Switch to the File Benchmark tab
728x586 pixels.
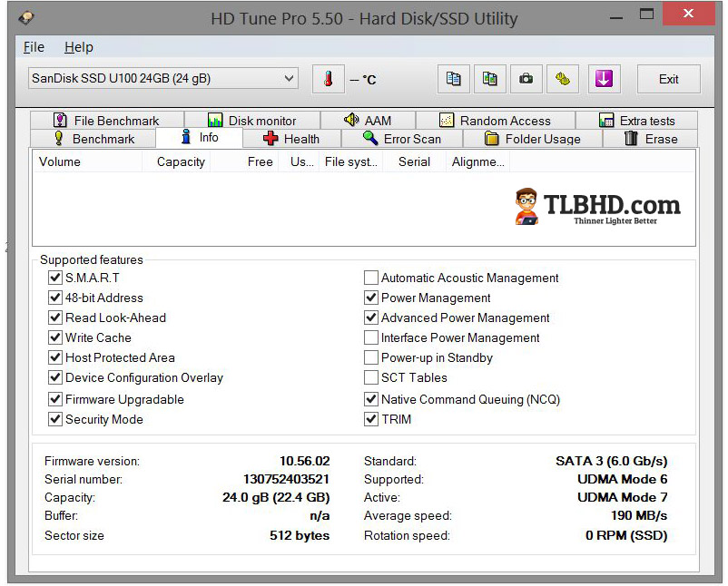[107, 121]
